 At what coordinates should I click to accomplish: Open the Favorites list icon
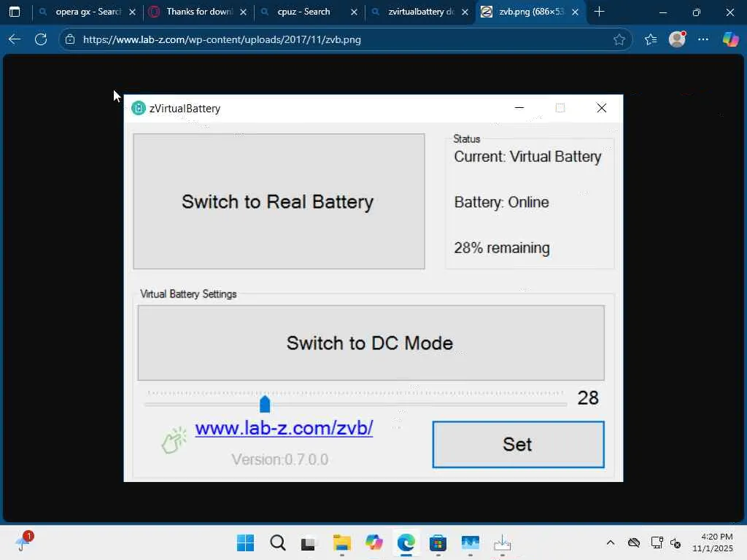(x=651, y=39)
